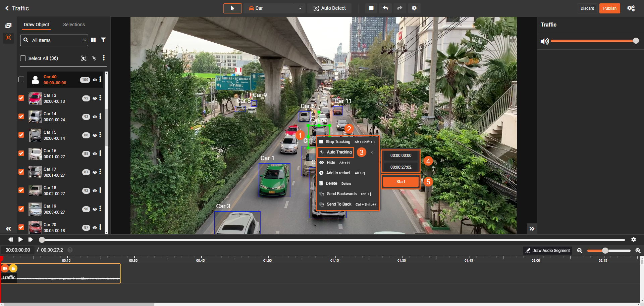Open the Car object type dropdown
644x306 pixels.
pos(275,8)
